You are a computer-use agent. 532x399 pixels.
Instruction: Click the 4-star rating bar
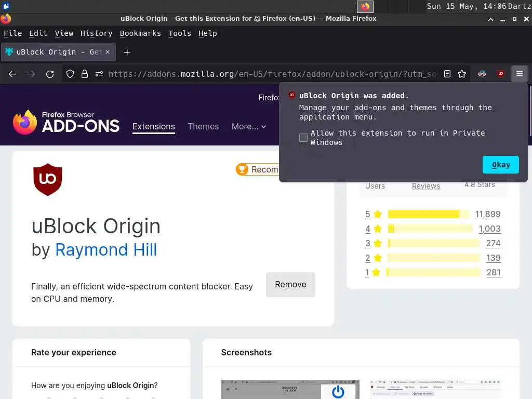(x=430, y=229)
